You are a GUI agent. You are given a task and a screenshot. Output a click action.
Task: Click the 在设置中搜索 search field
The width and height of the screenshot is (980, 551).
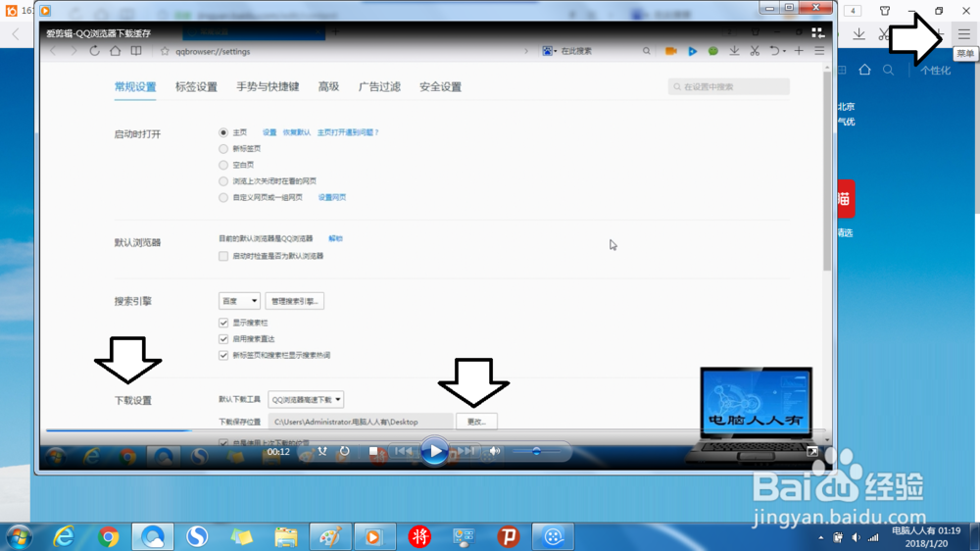(x=729, y=87)
